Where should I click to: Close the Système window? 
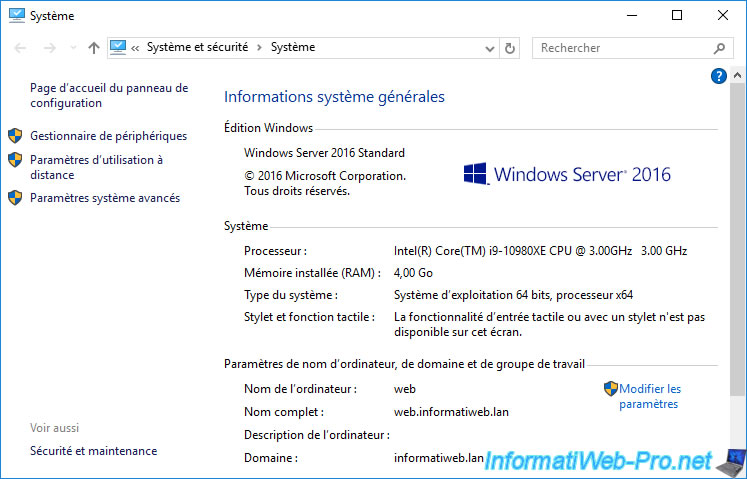tap(722, 15)
